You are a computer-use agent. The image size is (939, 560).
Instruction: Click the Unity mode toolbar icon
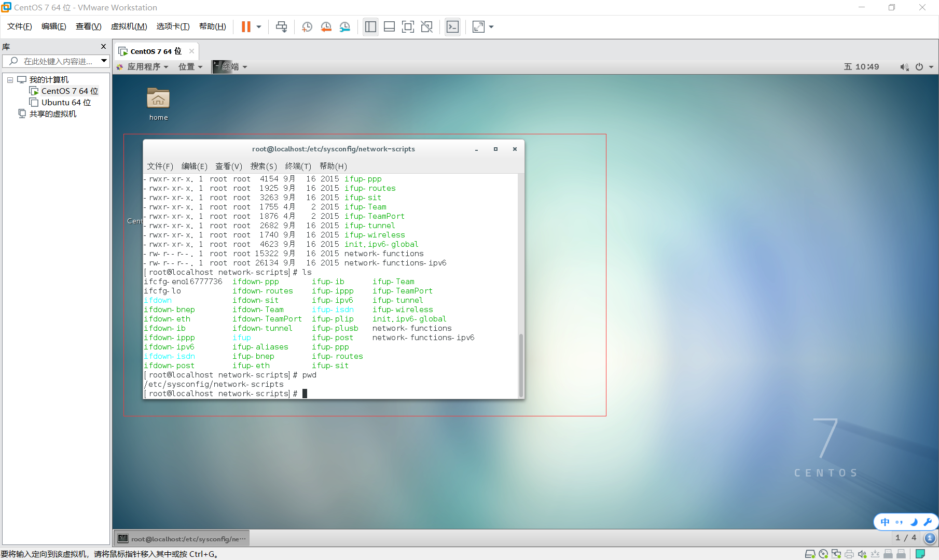pos(427,26)
